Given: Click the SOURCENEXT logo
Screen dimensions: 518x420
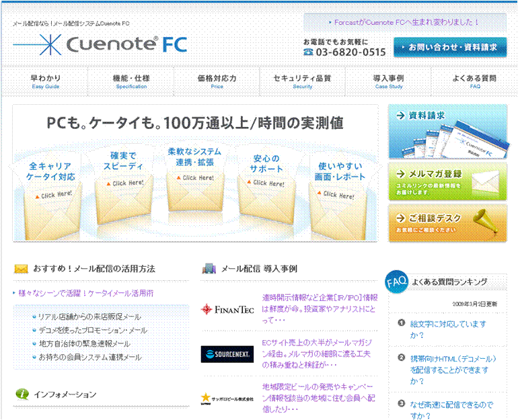Looking at the screenshot, I should tap(227, 354).
